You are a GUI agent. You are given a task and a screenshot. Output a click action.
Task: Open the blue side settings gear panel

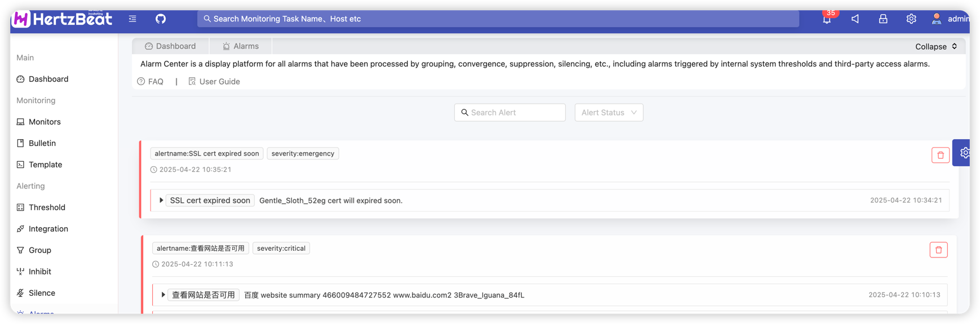964,153
